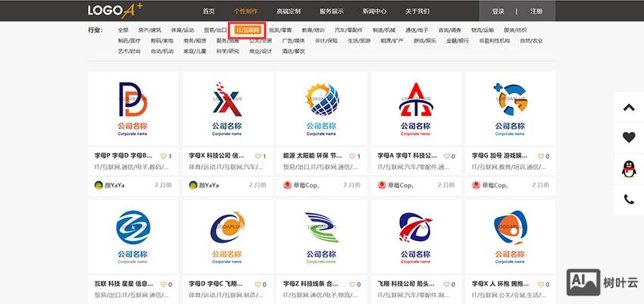The height and width of the screenshot is (304, 644).
Task: Click 草莓Cop avatar on 太阳能 card
Action: (287, 185)
